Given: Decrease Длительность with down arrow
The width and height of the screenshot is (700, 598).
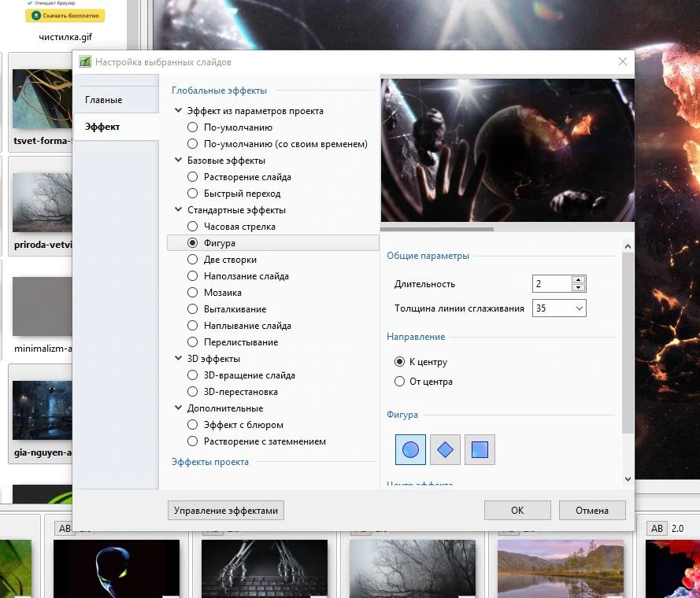Looking at the screenshot, I should pos(578,287).
